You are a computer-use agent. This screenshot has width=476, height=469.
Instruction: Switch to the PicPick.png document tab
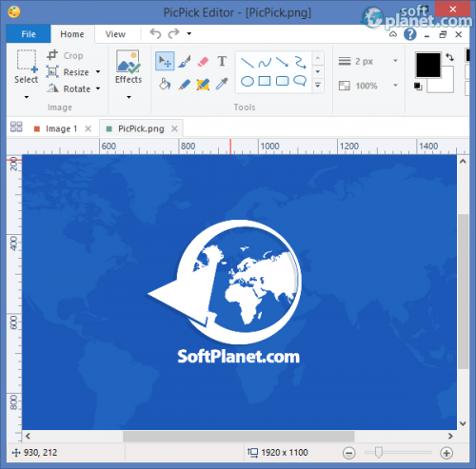[141, 128]
